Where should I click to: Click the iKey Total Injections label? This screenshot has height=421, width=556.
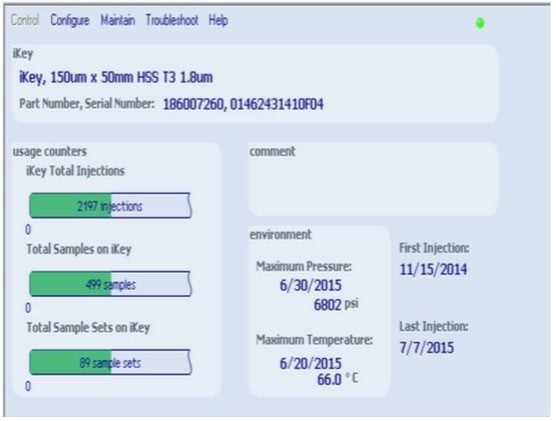76,171
